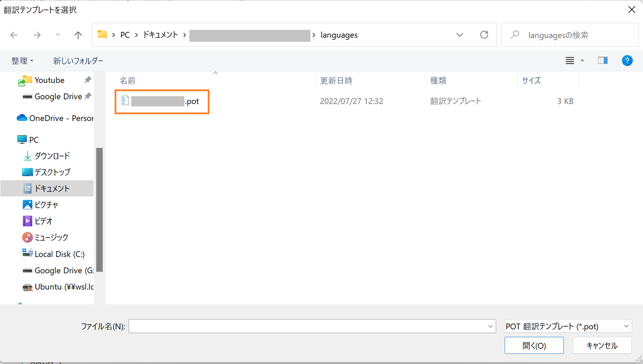
Task: Click 新しいフォルダー to create a folder
Action: pos(78,61)
